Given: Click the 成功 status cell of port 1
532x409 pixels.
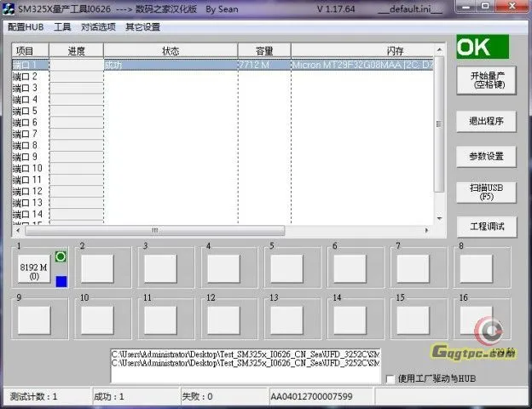Looking at the screenshot, I should coord(171,65).
